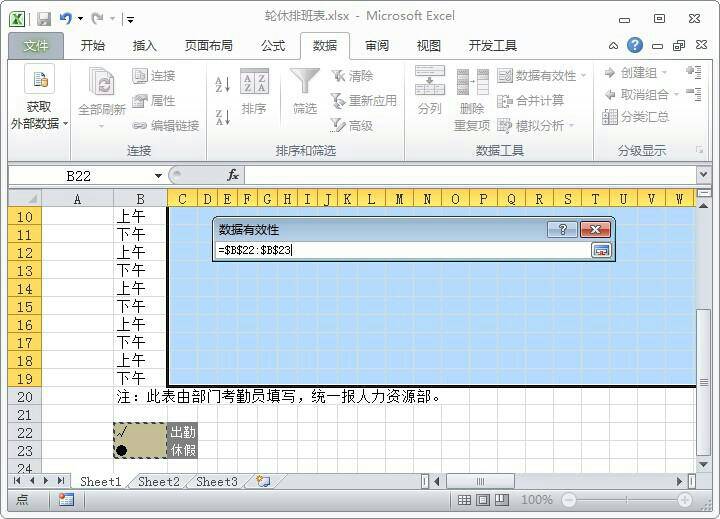
Task: Select the Sheet1 tab
Action: click(x=101, y=481)
